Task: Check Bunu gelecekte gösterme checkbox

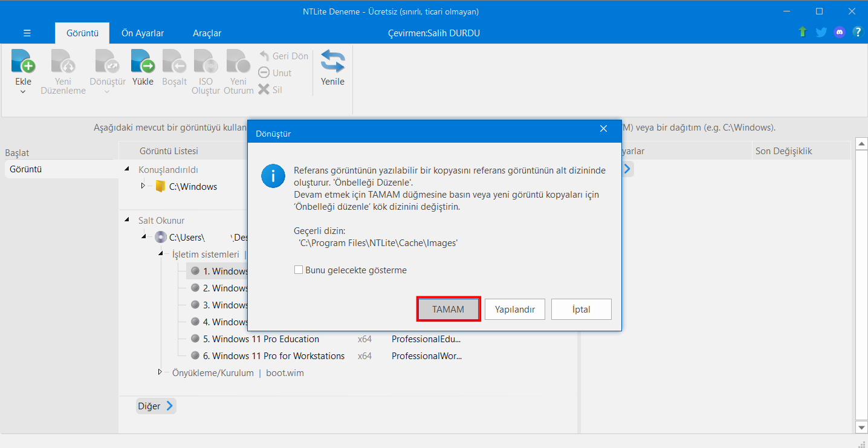Action: point(299,270)
